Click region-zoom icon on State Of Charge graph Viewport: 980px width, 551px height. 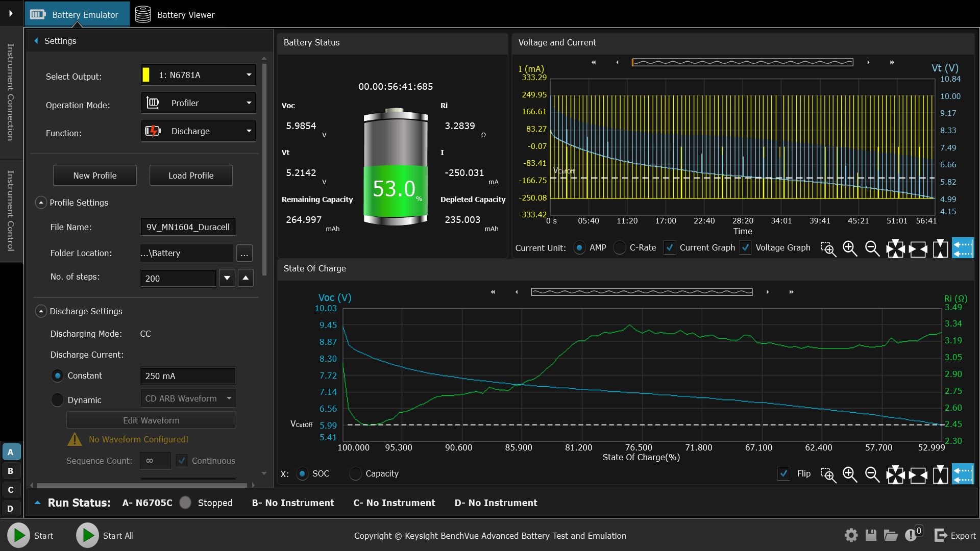click(x=828, y=475)
